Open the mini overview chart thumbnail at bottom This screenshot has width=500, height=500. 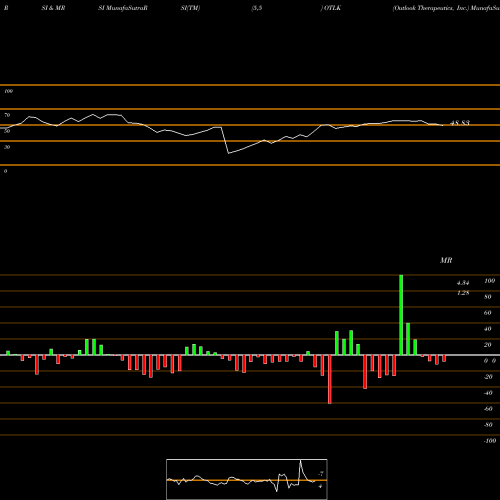247,479
